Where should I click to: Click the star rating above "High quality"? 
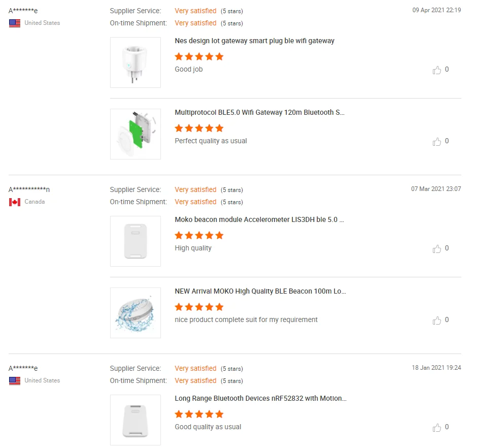199,236
